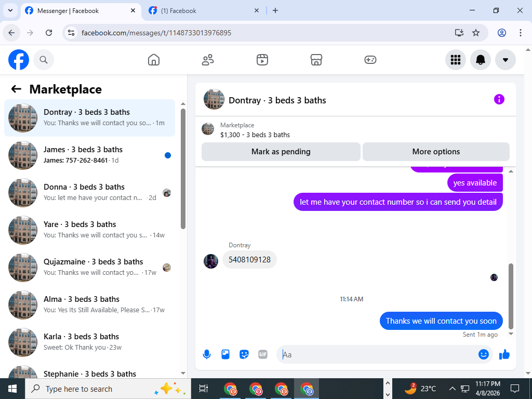
Task: Click the chat header Dontray · 3 beds 3 baths
Action: point(277,100)
